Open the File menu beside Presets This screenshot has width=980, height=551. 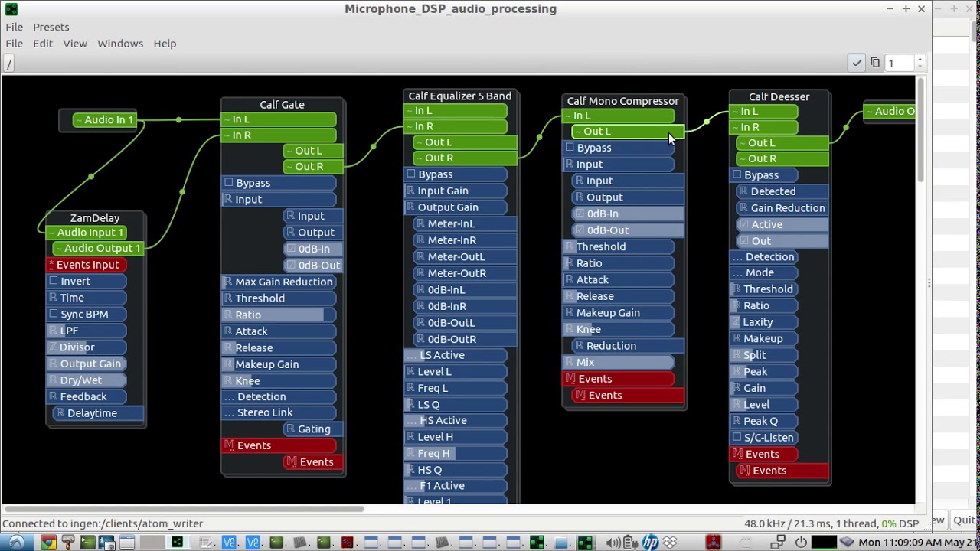15,27
